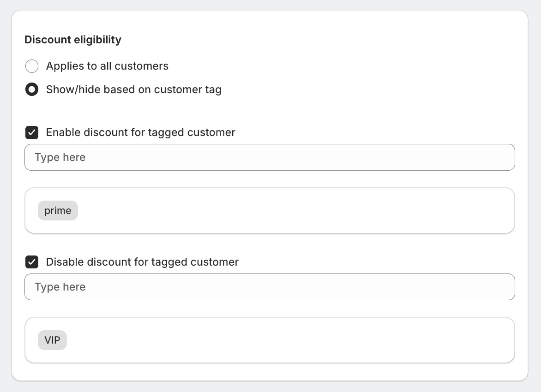Click the empty radio circle for all customers

click(x=32, y=66)
